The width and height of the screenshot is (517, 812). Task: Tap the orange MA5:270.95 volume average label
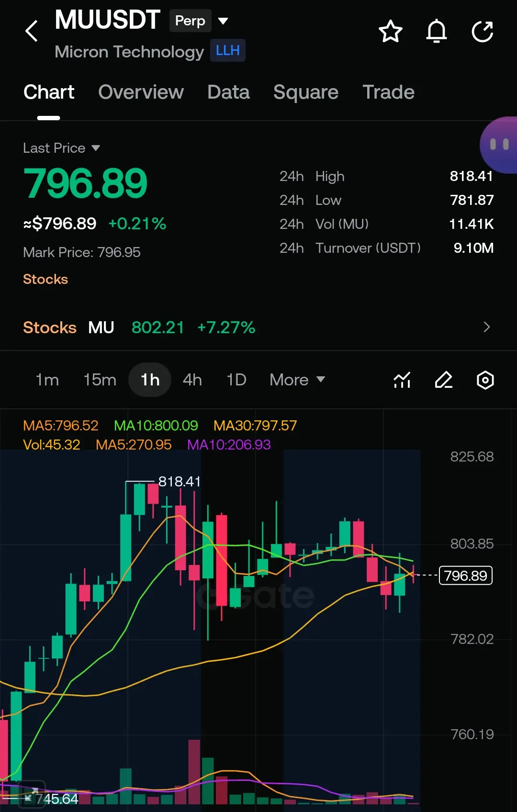click(134, 444)
